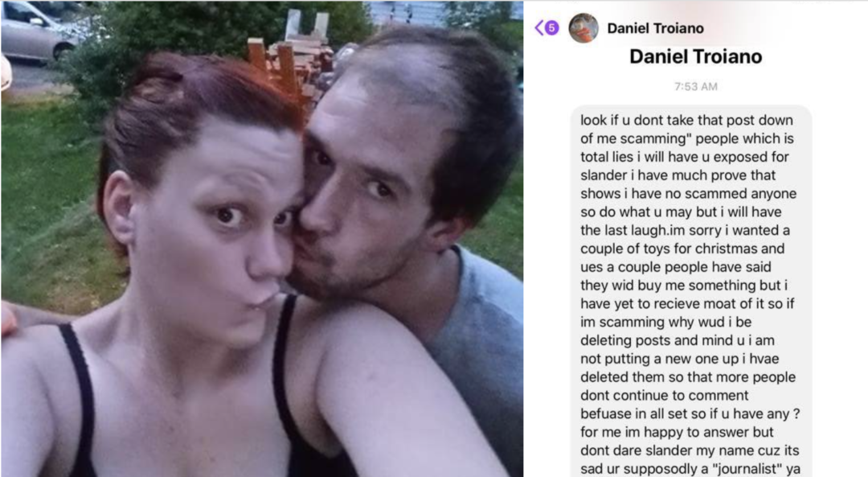Click the message line starting "look if u"
The width and height of the screenshot is (868, 477).
(x=686, y=120)
